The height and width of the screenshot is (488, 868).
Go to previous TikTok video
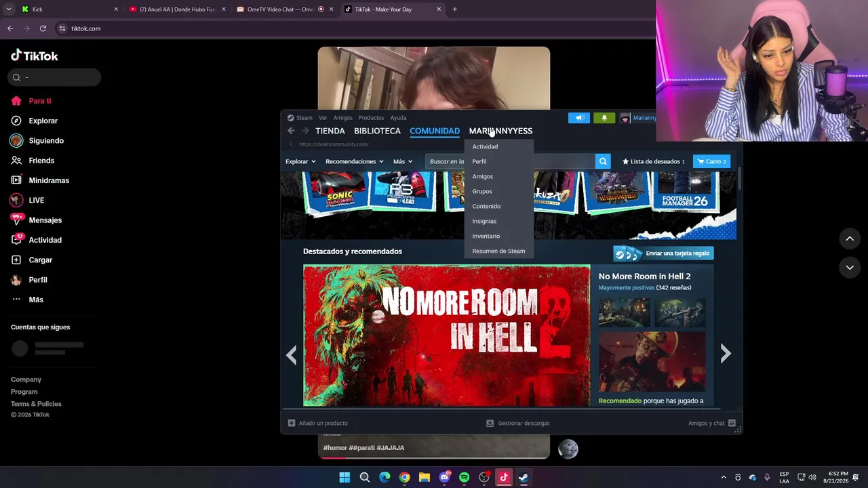click(850, 239)
